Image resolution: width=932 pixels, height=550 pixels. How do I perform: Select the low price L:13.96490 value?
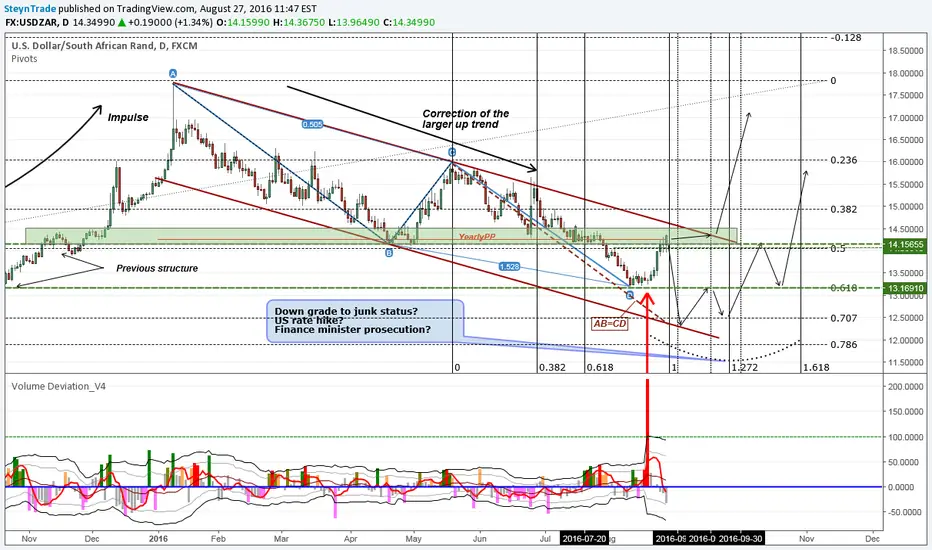(354, 23)
